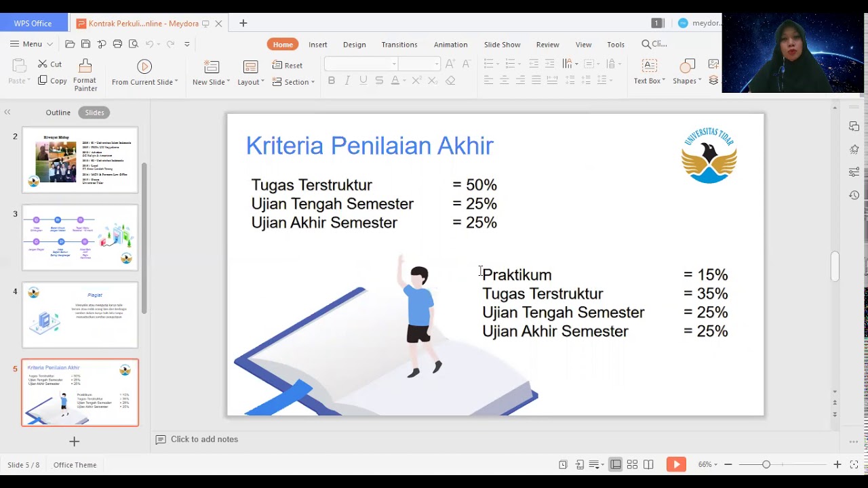The image size is (868, 488).
Task: Adjust the zoom slider handle
Action: tap(766, 464)
